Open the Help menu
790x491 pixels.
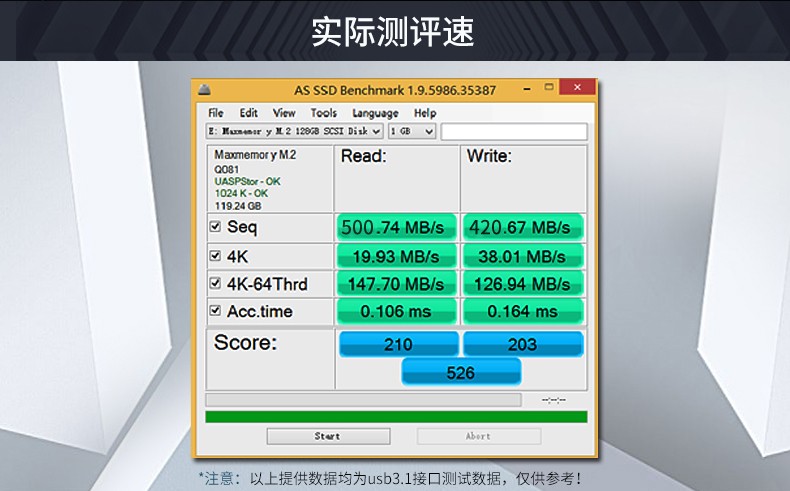pyautogui.click(x=425, y=113)
